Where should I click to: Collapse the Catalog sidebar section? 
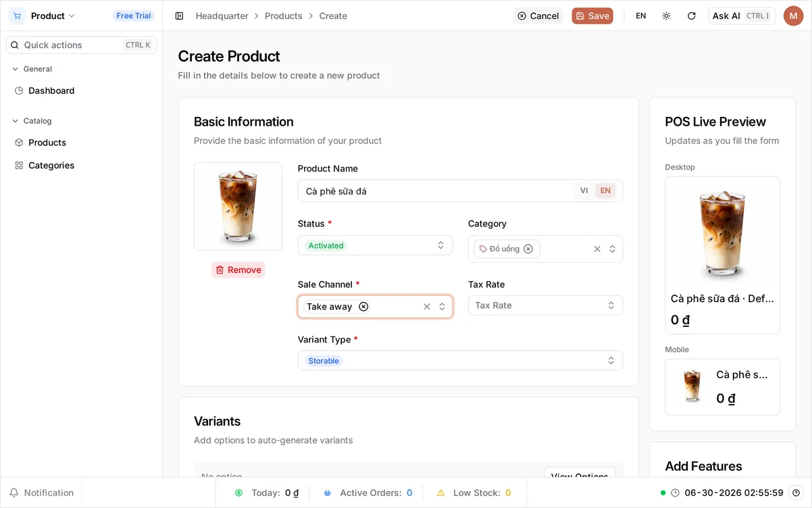tap(32, 121)
